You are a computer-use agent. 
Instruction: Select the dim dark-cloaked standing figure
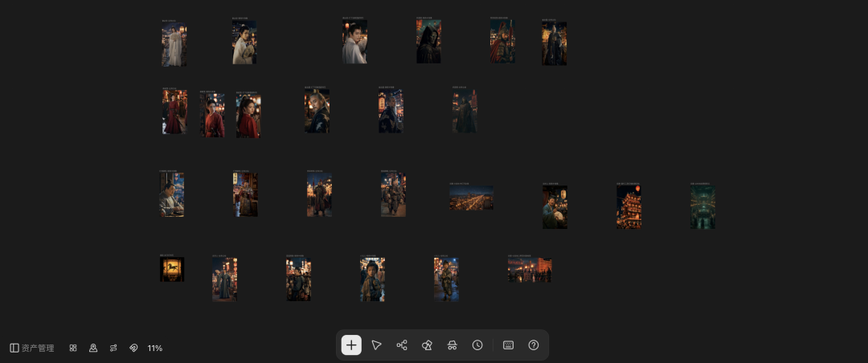click(465, 111)
